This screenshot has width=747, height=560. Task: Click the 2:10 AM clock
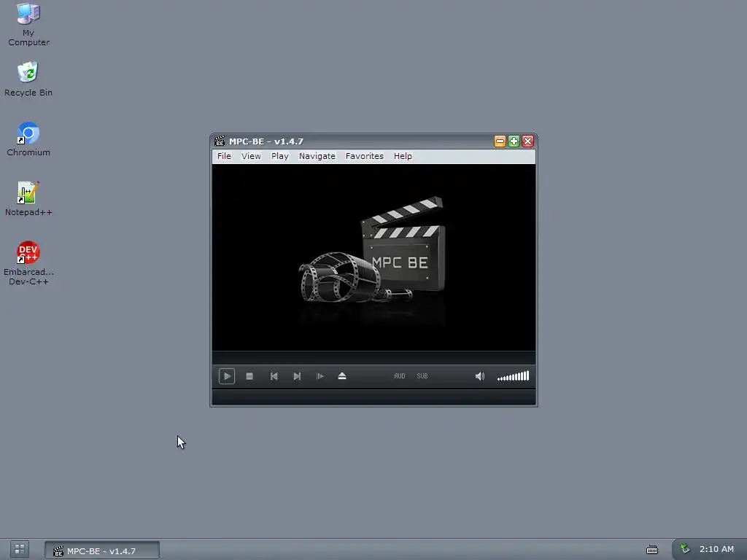coord(716,549)
